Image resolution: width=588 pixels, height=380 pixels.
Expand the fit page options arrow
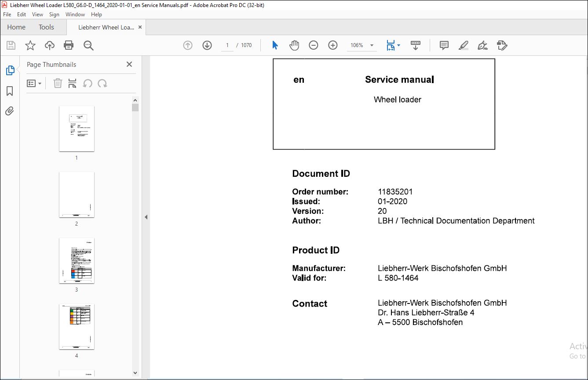[398, 45]
